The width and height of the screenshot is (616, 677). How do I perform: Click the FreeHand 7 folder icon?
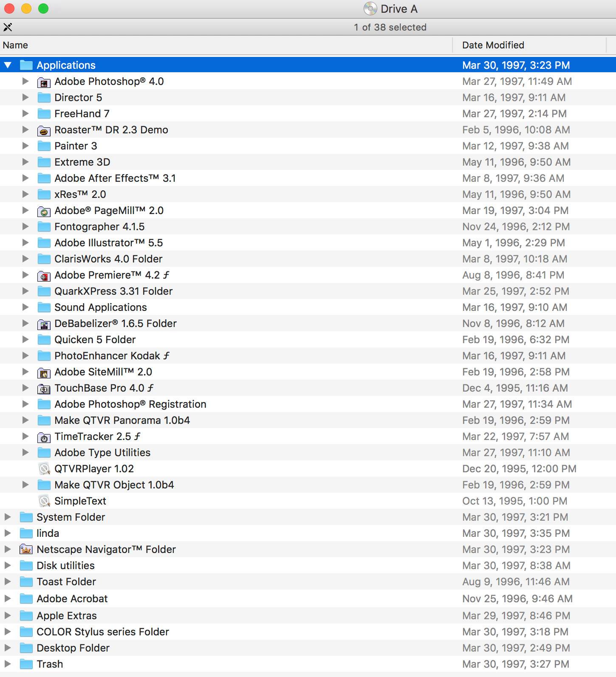(x=44, y=114)
